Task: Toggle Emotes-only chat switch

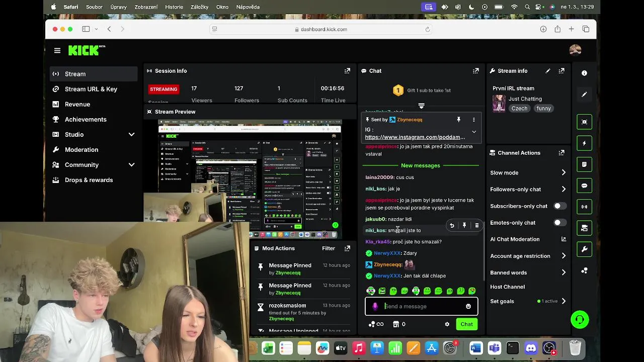Action: point(559,223)
